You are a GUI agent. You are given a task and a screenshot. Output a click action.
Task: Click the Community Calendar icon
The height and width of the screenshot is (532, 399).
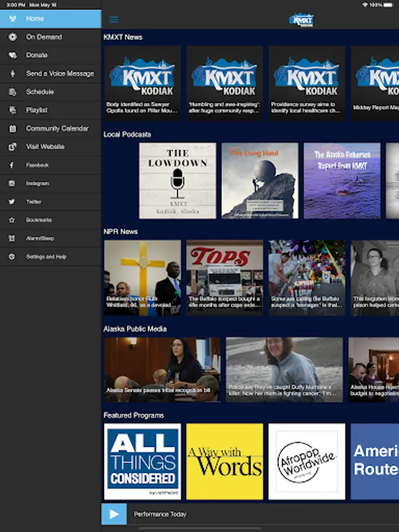[12, 129]
